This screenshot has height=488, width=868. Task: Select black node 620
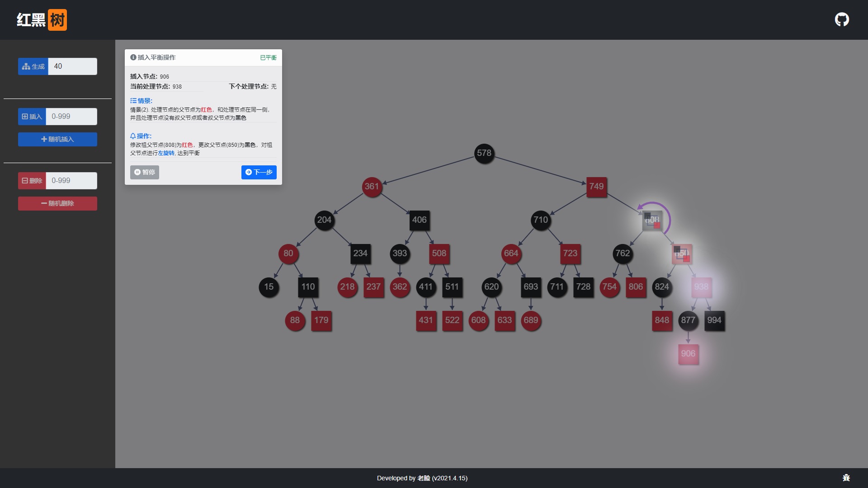click(x=491, y=287)
